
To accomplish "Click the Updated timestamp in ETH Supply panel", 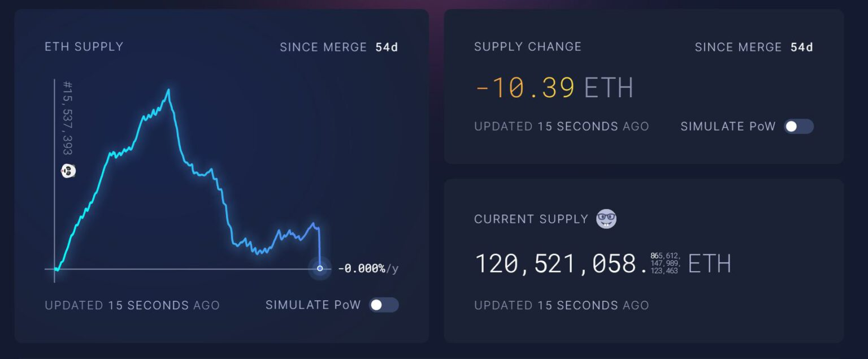I will tap(132, 305).
